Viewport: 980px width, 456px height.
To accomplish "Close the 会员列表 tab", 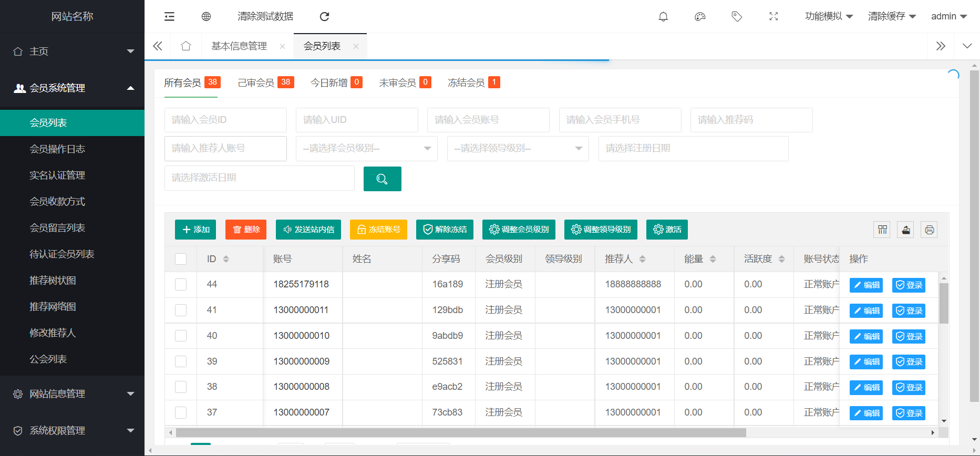I will pos(356,46).
